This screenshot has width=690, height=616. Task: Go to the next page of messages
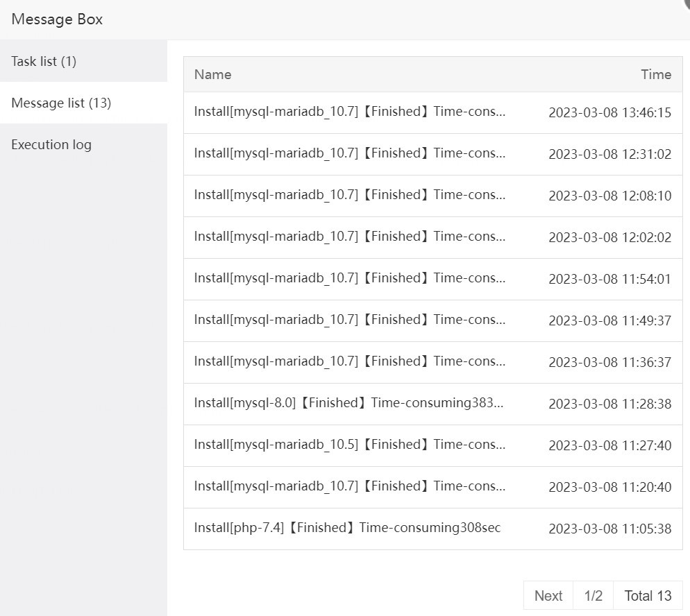548,595
